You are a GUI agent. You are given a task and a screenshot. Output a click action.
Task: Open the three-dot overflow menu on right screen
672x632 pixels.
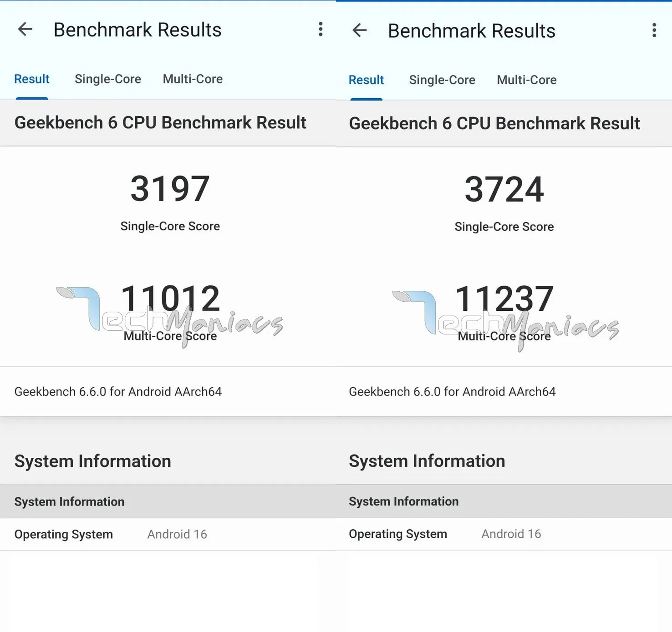(654, 30)
